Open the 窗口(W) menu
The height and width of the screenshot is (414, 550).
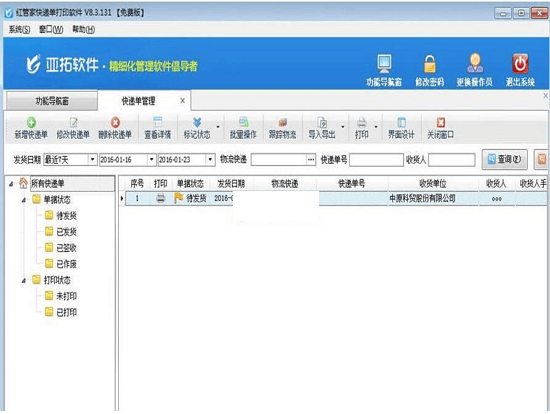[51, 29]
